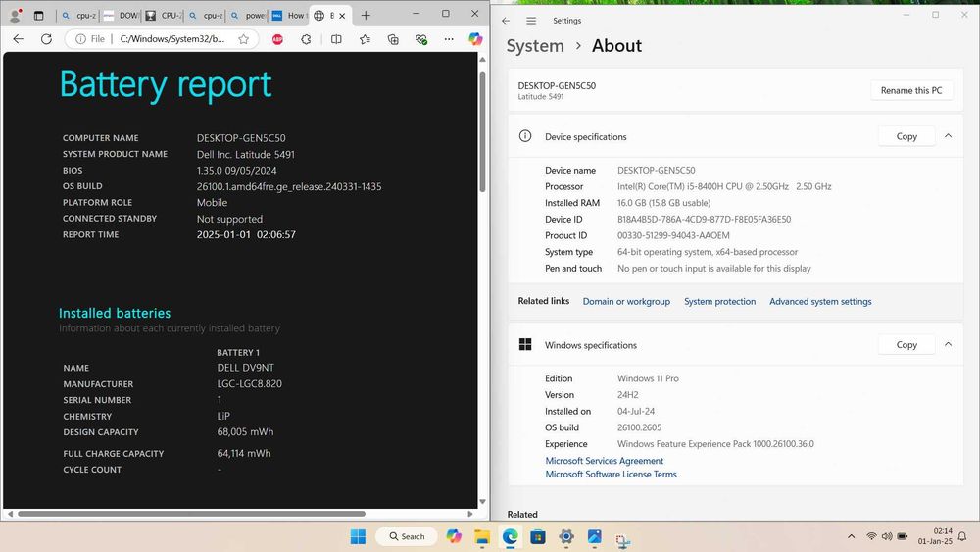Viewport: 980px width, 552px height.
Task: Click the Device specifications info icon
Action: pos(525,136)
